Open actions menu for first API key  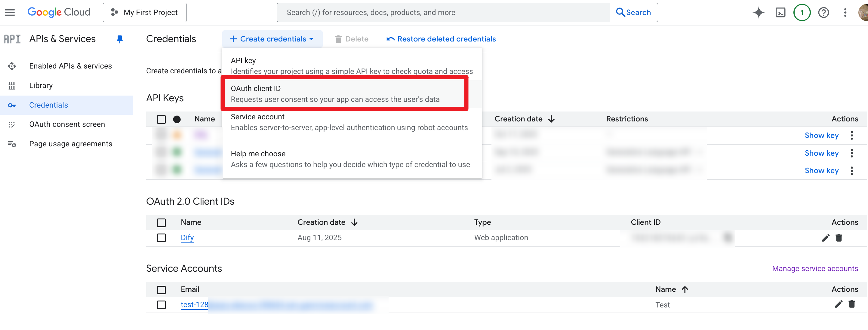pos(852,135)
